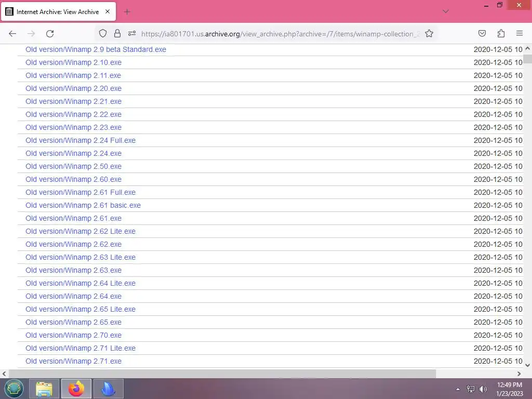Open Winamp 2.65 Lite.exe link
The height and width of the screenshot is (399, 532).
pyautogui.click(x=81, y=309)
